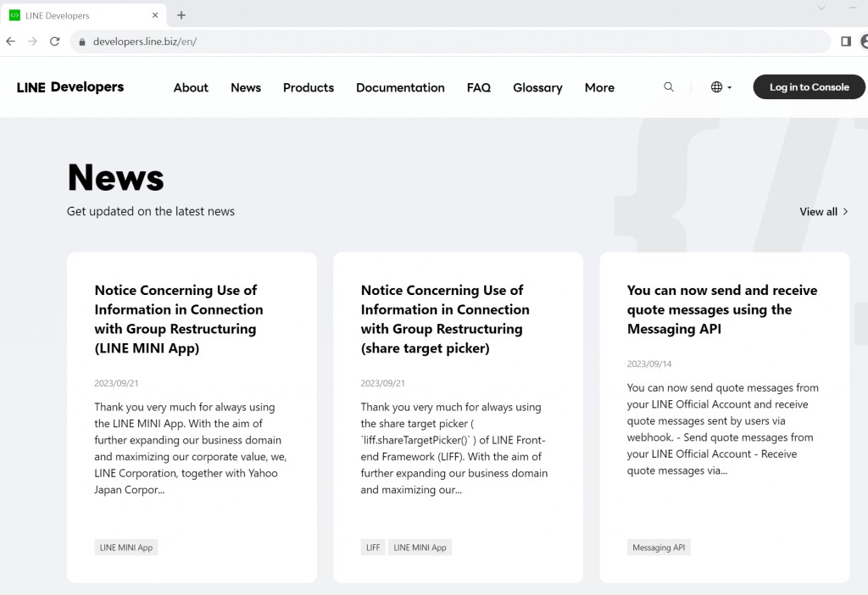Click the LIFF tag on second card
868x595 pixels.
point(373,548)
